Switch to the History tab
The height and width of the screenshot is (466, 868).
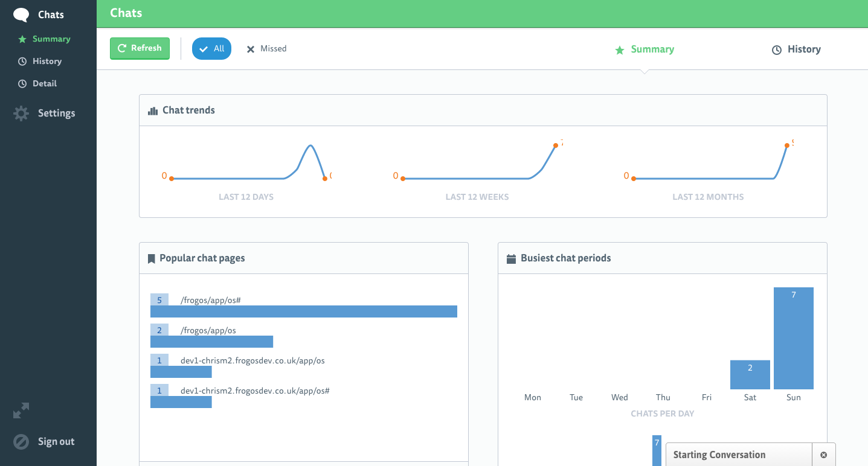tap(796, 49)
